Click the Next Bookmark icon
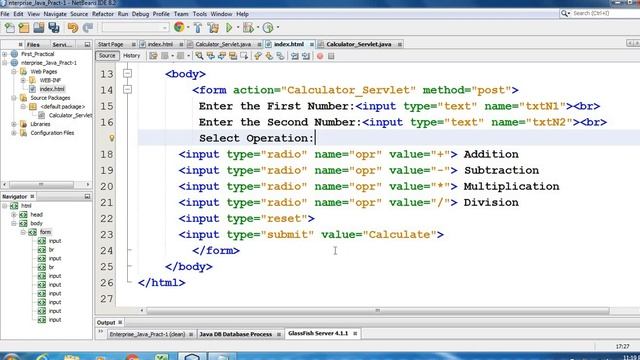Screen dimensions: 640x360 269,56
